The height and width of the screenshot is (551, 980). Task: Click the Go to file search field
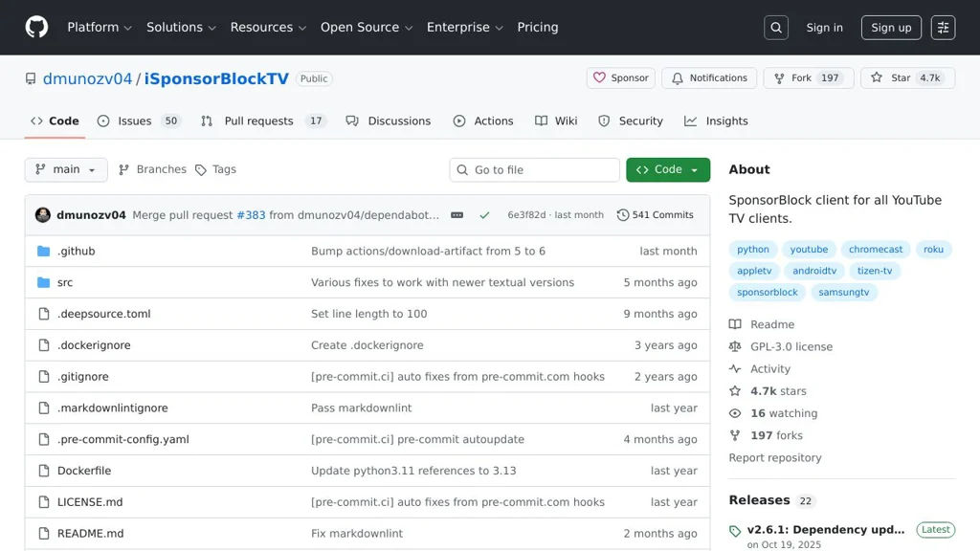pyautogui.click(x=534, y=169)
